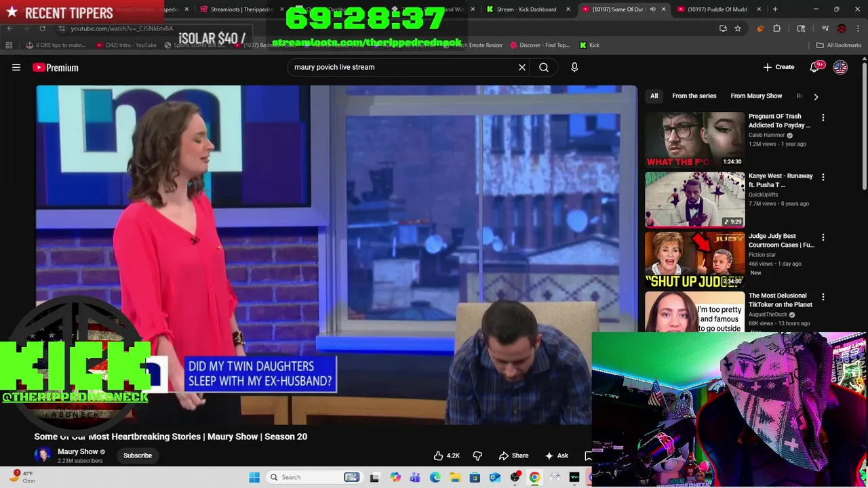868x488 pixels.
Task: Open File Explorer from the taskbar
Action: (x=455, y=477)
